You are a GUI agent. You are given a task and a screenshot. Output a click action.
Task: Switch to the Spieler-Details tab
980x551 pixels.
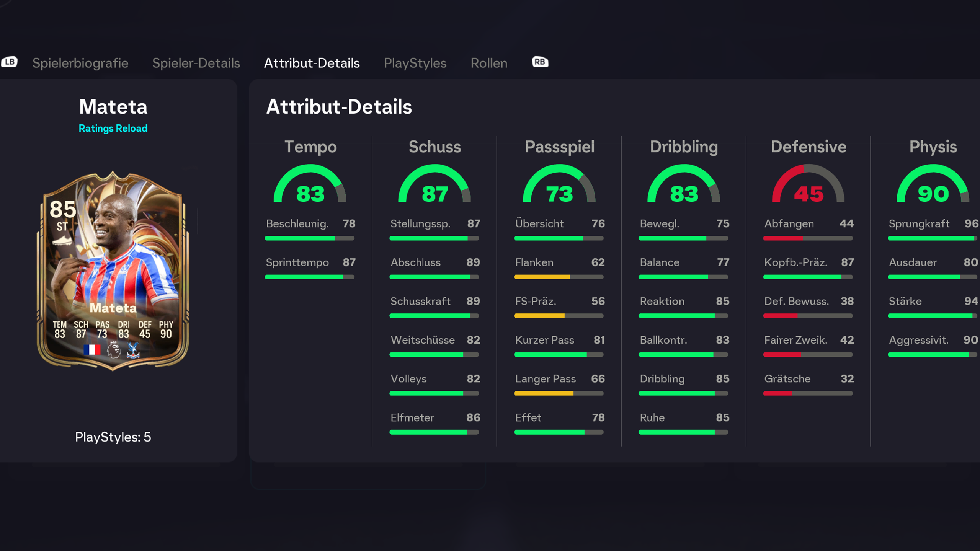[x=196, y=63]
